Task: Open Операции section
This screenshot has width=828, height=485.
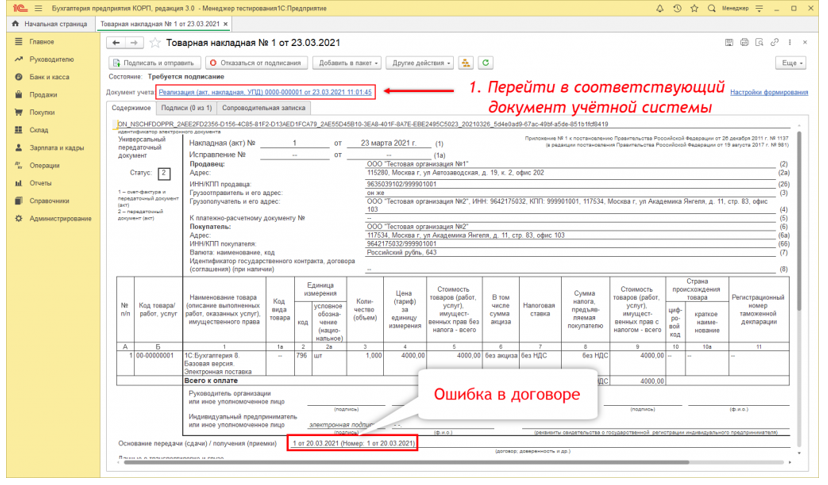Action: click(x=44, y=165)
